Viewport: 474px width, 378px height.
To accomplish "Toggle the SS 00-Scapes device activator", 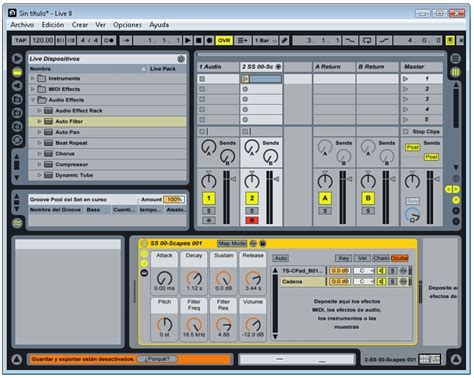I will [144, 244].
